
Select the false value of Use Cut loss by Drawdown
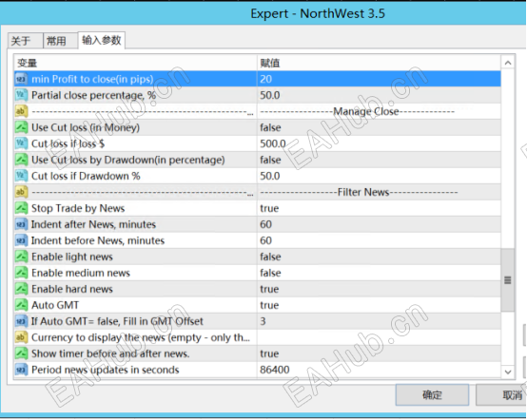click(270, 160)
